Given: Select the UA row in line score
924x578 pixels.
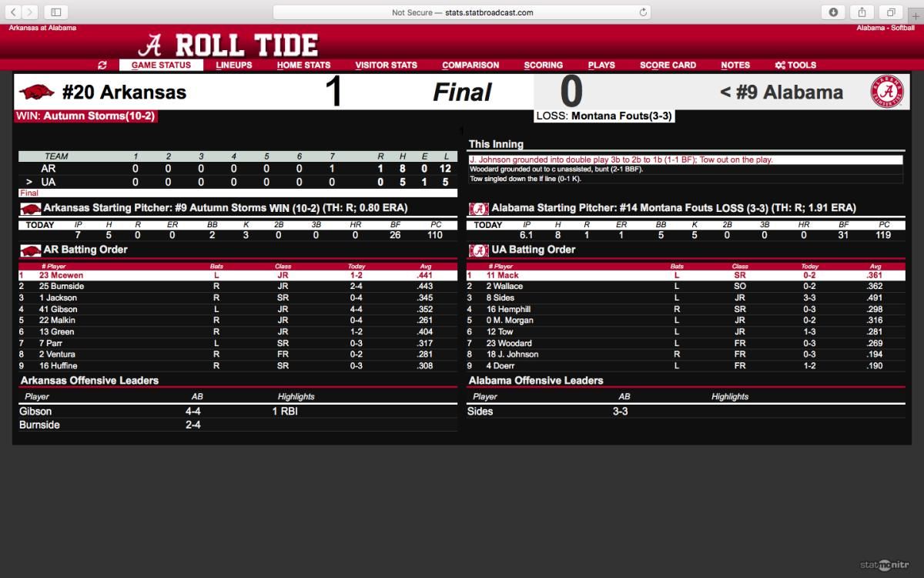Looking at the screenshot, I should click(238, 183).
